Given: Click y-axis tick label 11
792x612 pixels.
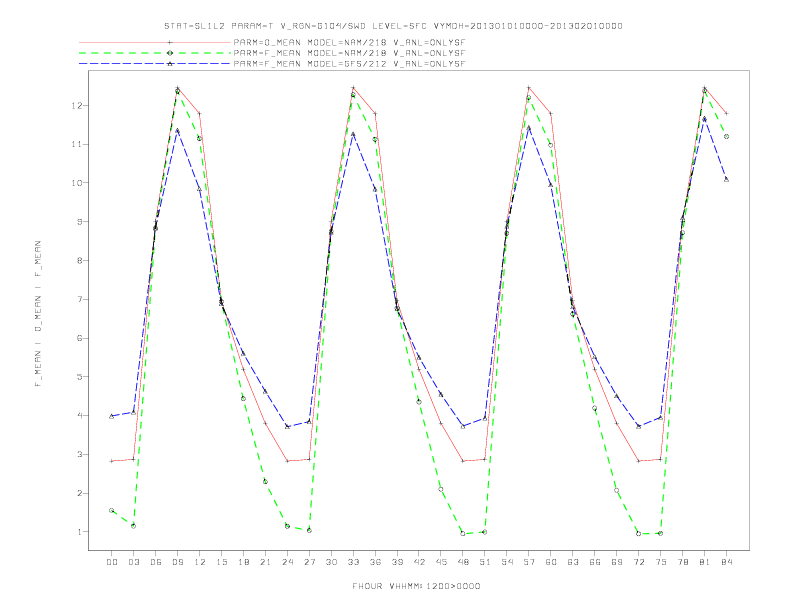Looking at the screenshot, I should 77,144.
